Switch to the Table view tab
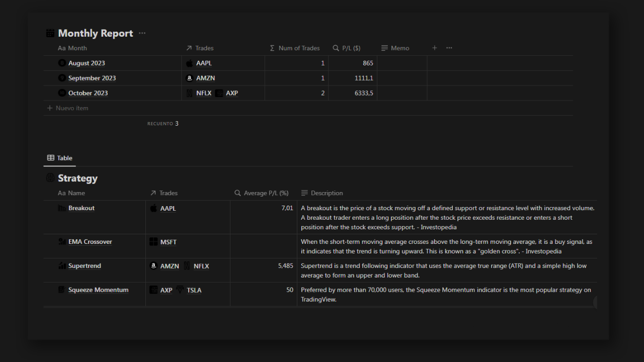 (60, 158)
